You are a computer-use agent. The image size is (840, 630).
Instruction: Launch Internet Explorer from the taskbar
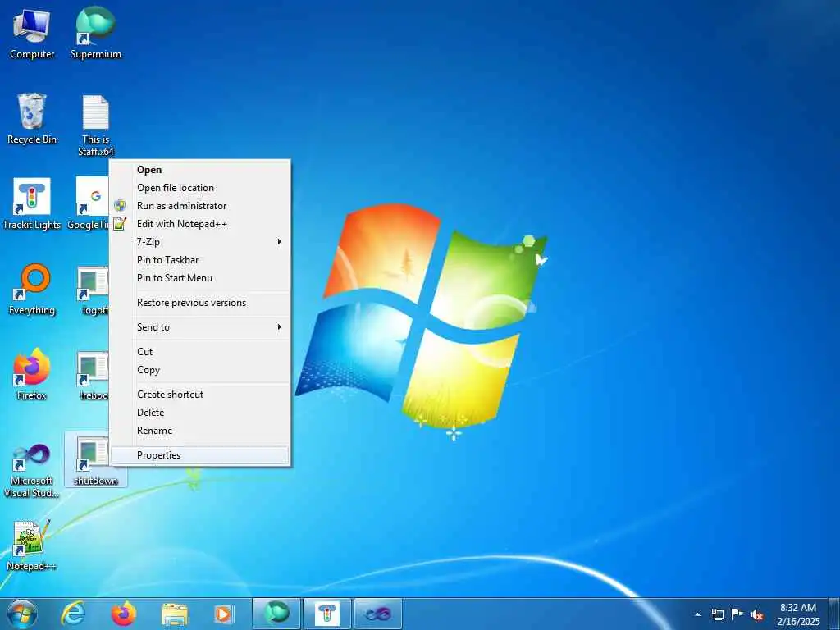(73, 614)
